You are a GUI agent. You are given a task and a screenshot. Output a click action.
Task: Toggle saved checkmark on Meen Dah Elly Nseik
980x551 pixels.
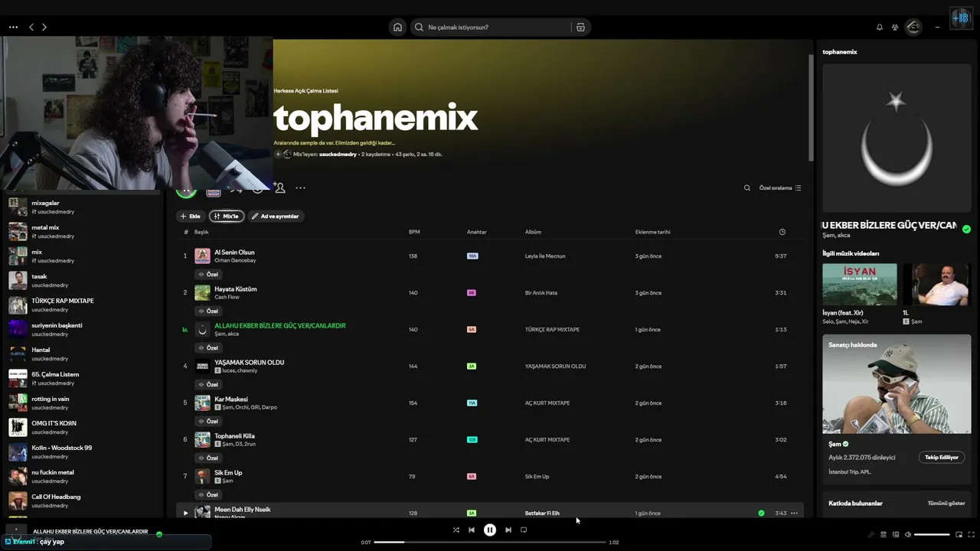(761, 513)
